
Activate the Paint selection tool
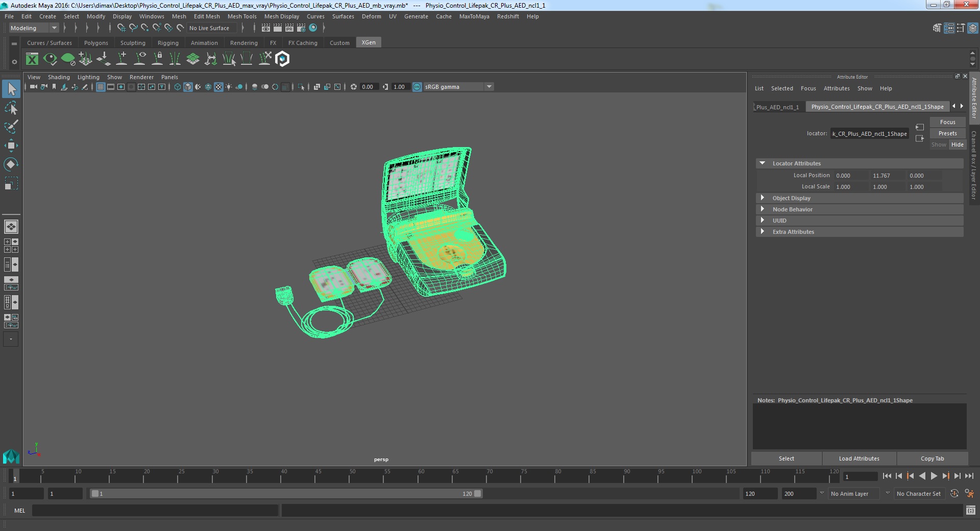(11, 127)
